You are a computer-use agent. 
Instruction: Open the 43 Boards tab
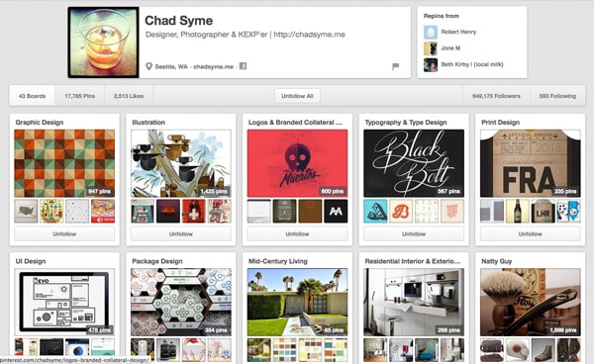(x=33, y=96)
